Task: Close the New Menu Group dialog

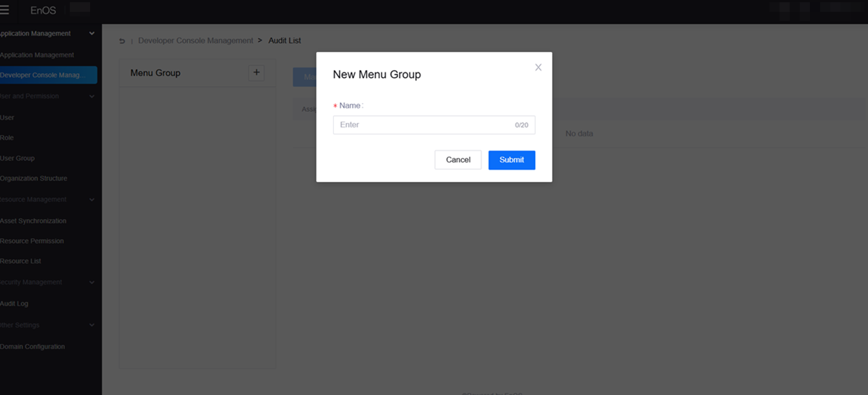Action: point(538,68)
